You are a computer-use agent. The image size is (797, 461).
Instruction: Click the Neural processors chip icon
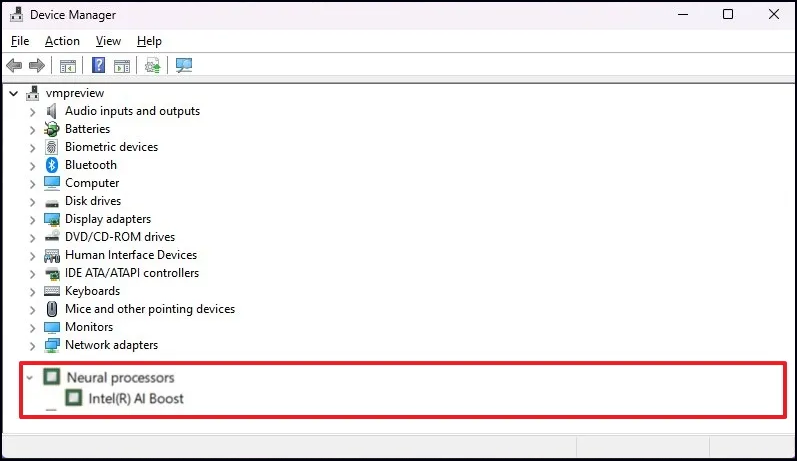coord(51,377)
